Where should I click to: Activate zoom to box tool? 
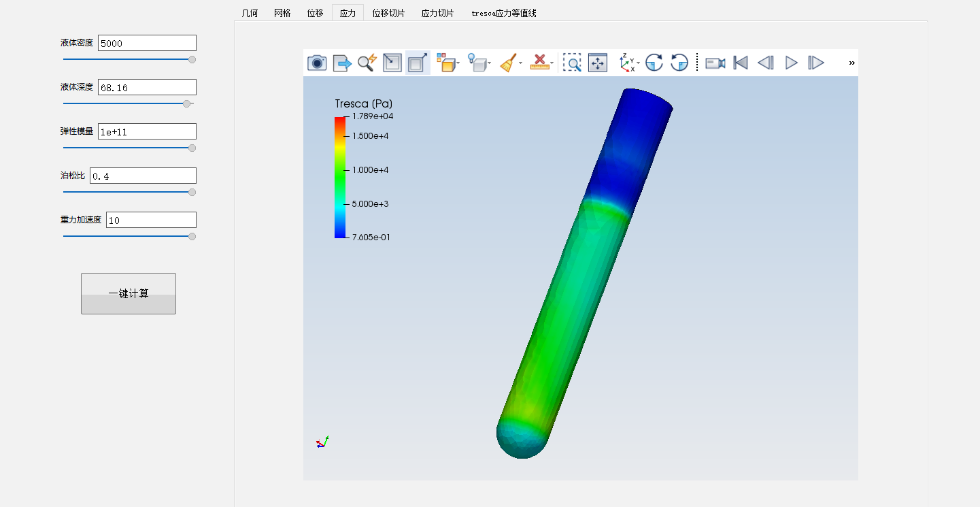point(572,63)
